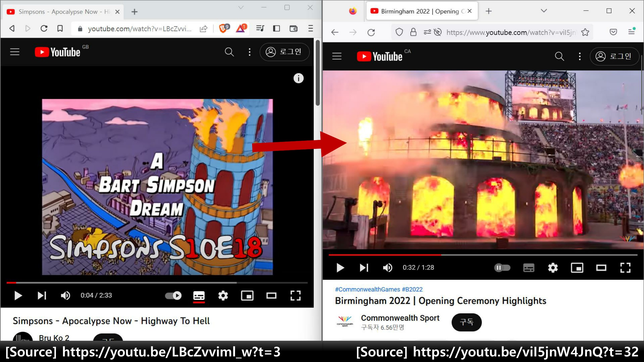Click Brave page vertical scrollbar
Screen dimensions: 644x362
318,73
